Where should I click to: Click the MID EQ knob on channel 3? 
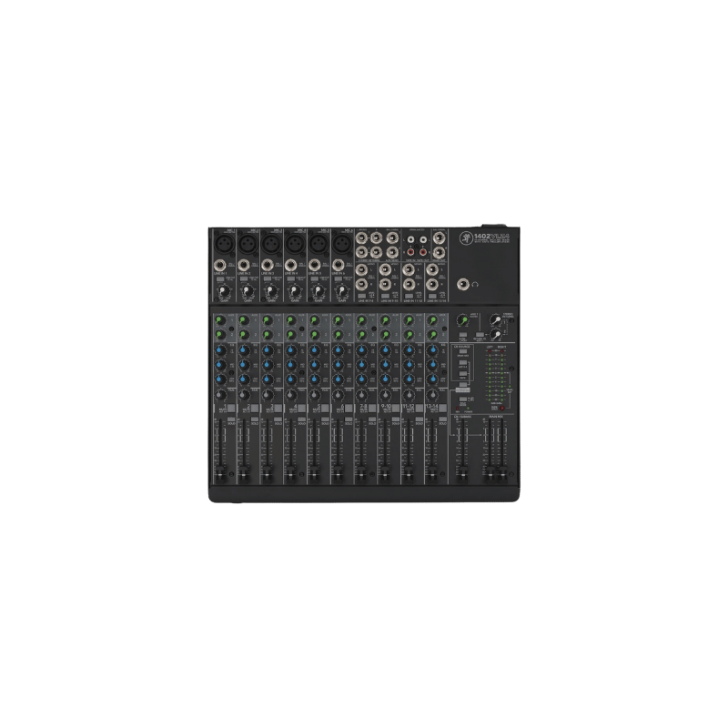pyautogui.click(x=266, y=365)
